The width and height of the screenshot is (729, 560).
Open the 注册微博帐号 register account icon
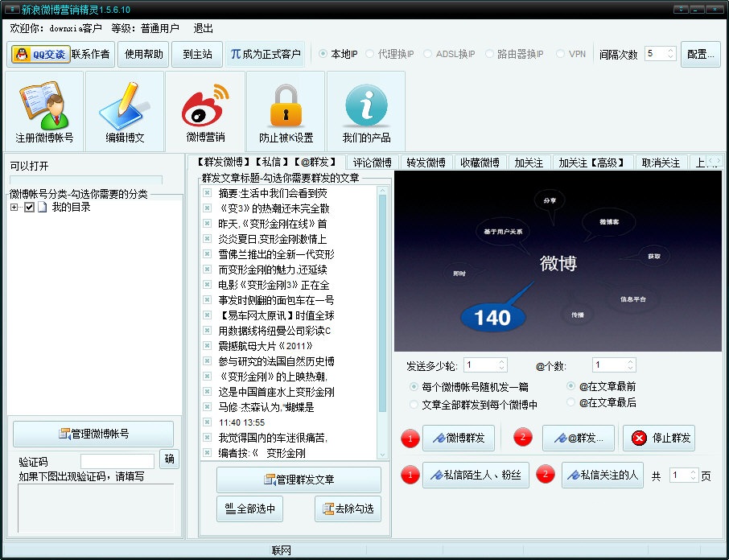point(44,112)
